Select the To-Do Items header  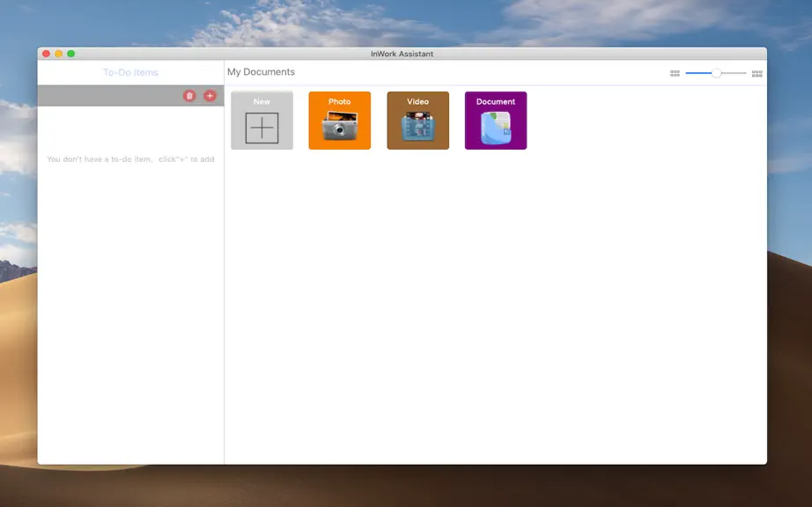coord(130,72)
